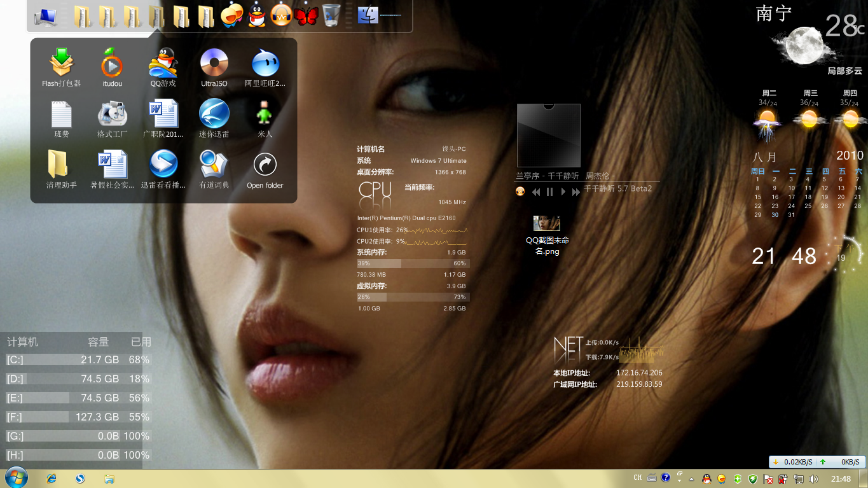This screenshot has height=488, width=868.
Task: Click the Finder face icon in dock
Action: pyautogui.click(x=368, y=15)
